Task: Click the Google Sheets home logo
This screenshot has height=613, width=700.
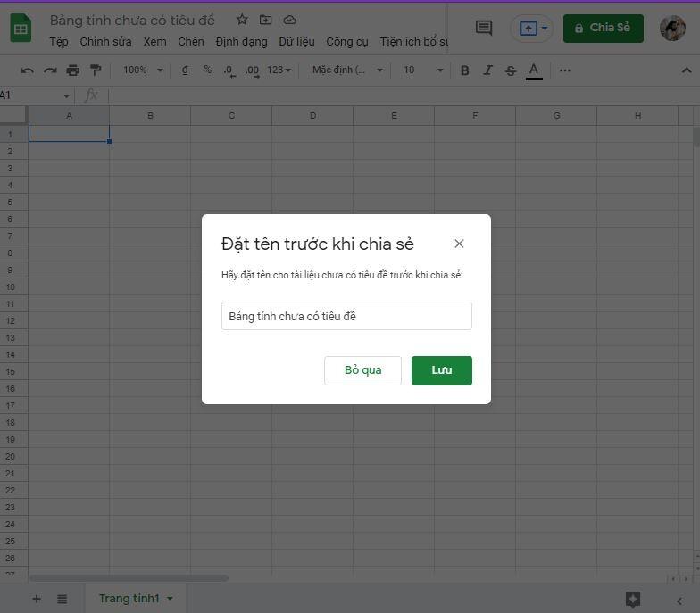Action: pos(21,29)
